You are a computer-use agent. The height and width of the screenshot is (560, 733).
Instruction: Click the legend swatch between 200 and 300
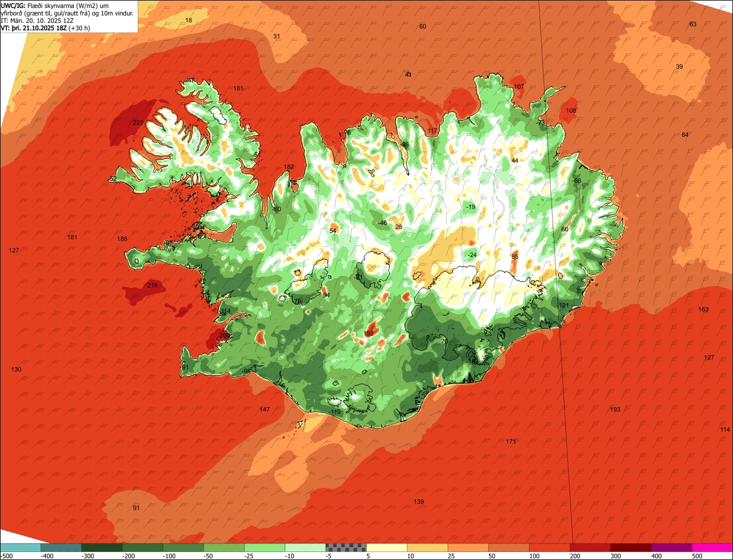[x=590, y=547]
